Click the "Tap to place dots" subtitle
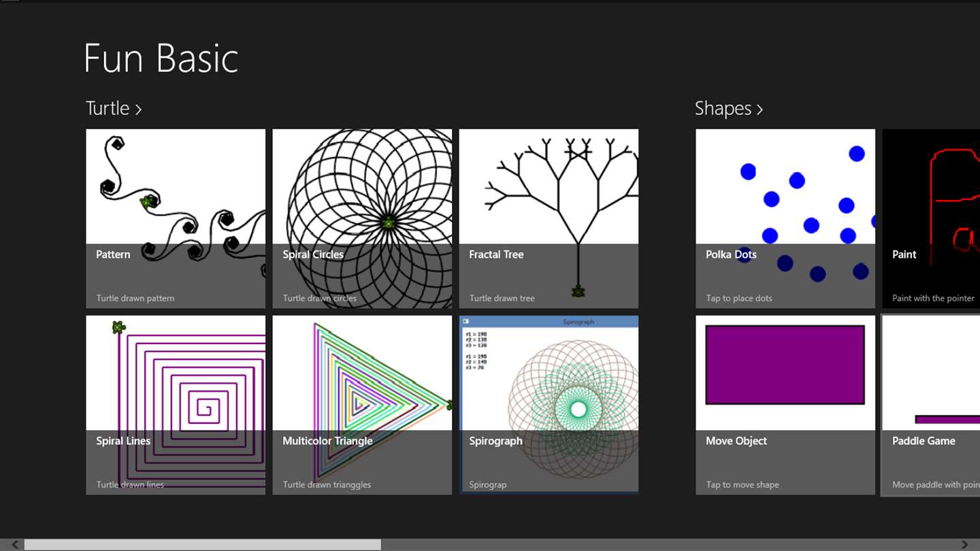The width and height of the screenshot is (980, 551). pyautogui.click(x=739, y=298)
